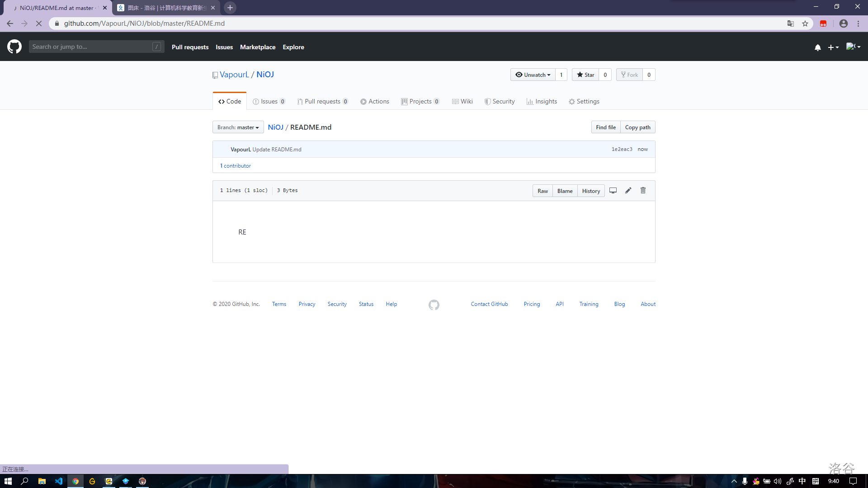Open Explore in top navigation
Image resolution: width=868 pixels, height=488 pixels.
point(293,47)
